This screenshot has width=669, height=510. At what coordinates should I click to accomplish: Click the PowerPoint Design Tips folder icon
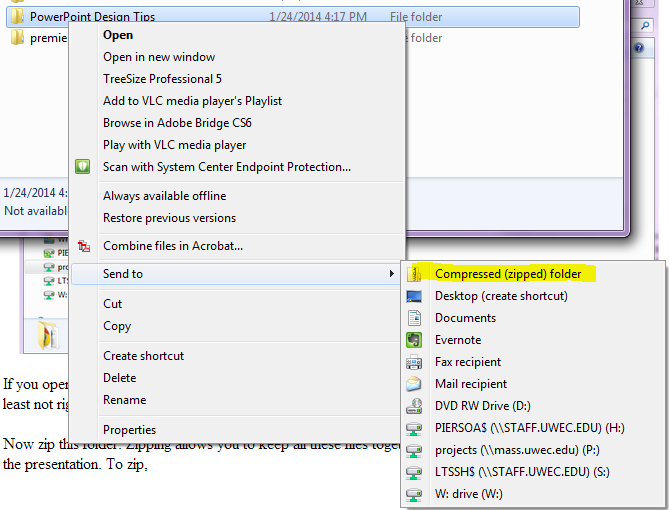click(x=17, y=17)
